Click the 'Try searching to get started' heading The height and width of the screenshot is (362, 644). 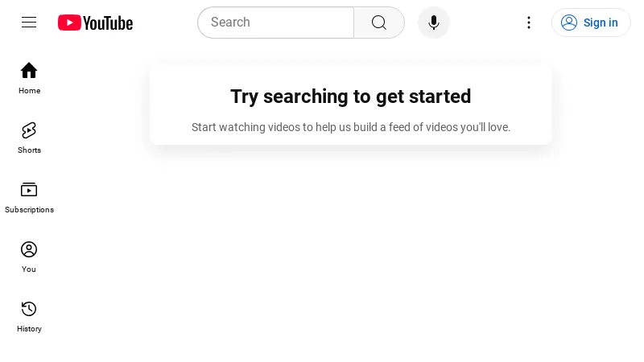click(350, 97)
